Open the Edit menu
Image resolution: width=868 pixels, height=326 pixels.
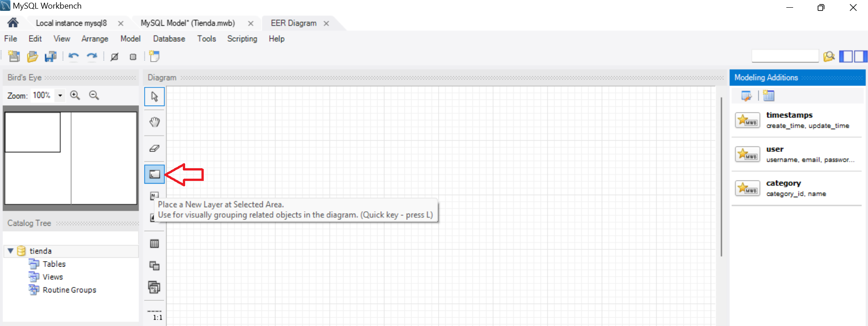(x=35, y=39)
